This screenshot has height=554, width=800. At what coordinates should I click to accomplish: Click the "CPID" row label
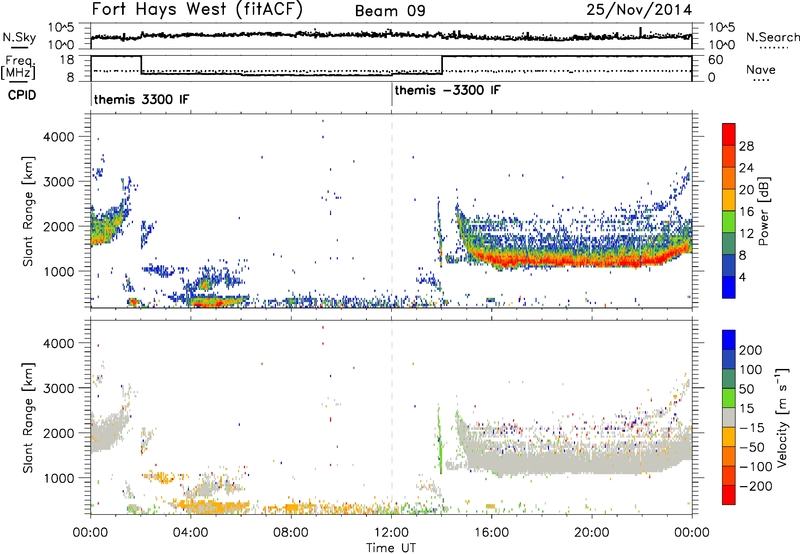[x=22, y=95]
